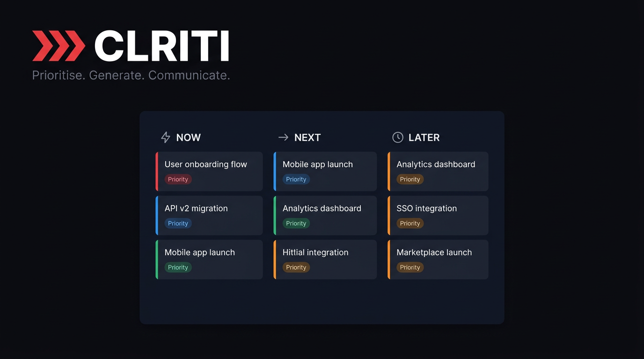Switch to the LATER column header

pos(424,137)
